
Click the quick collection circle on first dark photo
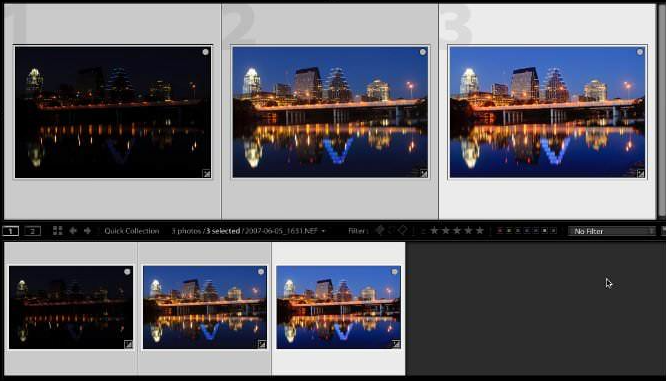pyautogui.click(x=206, y=52)
